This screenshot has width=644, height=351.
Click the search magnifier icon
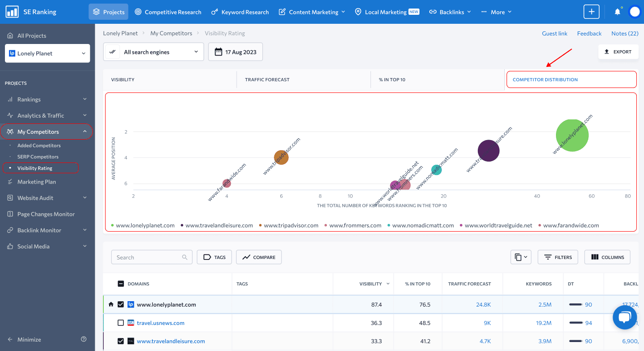pos(185,257)
